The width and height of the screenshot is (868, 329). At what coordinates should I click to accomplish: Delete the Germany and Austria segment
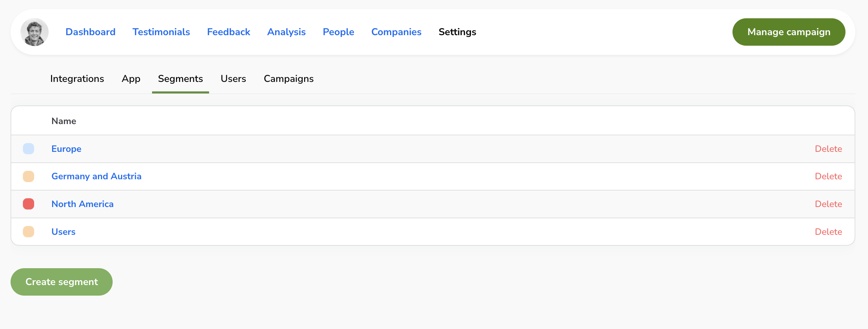point(828,176)
